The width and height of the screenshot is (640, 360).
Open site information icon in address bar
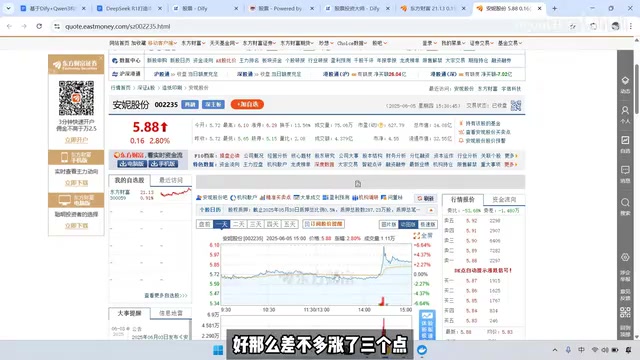57,26
